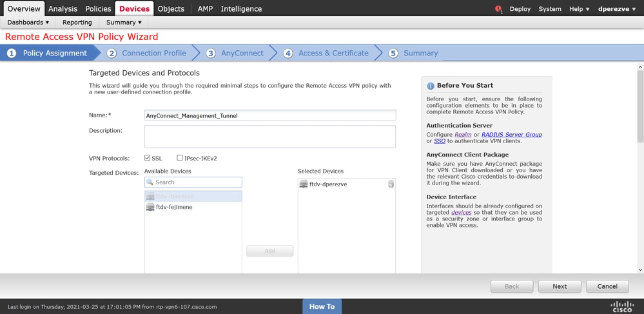Click the Name input field

coord(270,115)
